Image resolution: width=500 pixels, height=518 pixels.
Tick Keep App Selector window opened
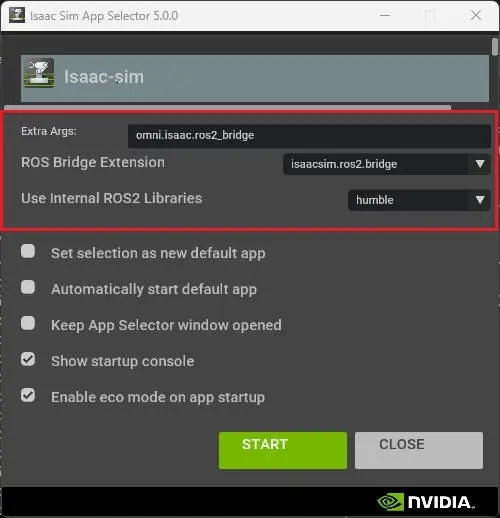(28, 323)
